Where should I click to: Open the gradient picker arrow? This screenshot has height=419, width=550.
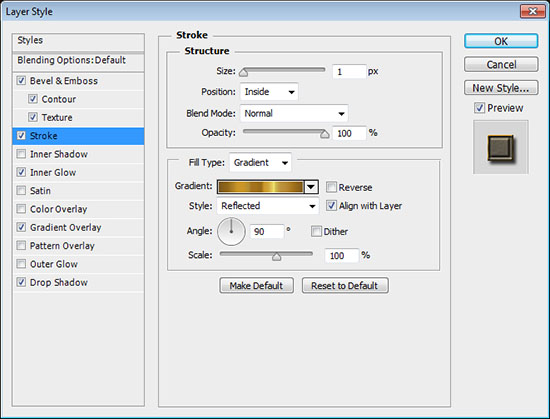click(x=311, y=187)
